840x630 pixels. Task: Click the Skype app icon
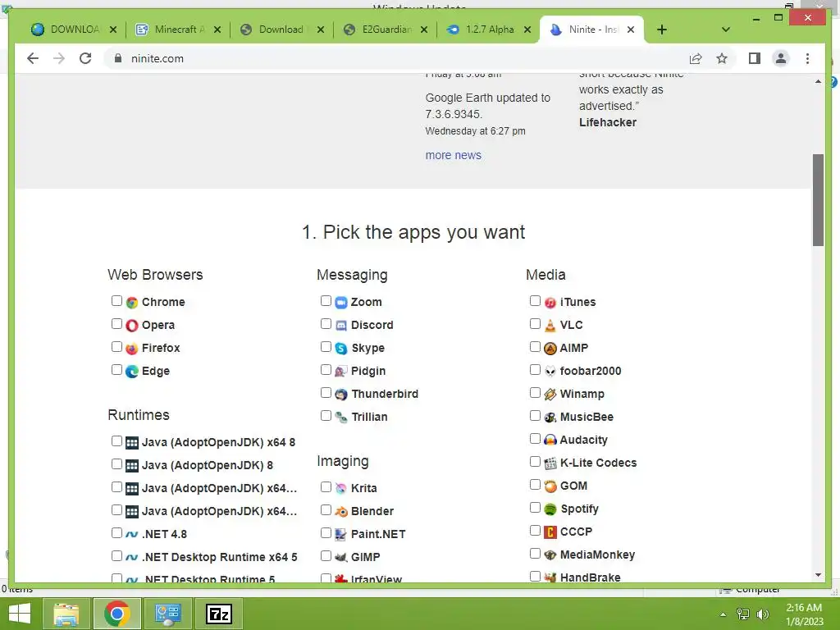341,349
